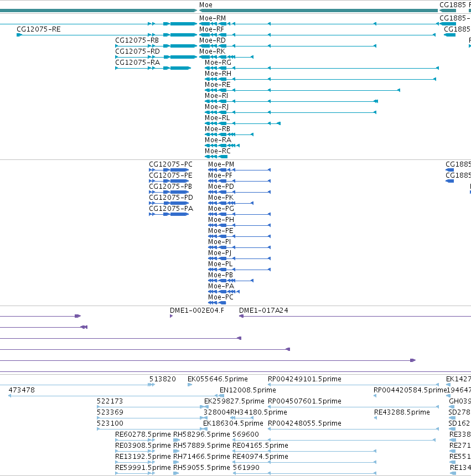Screen dimensions: 471x476
Task: Select the RP004507601.5prime EST label
Action: (x=304, y=401)
